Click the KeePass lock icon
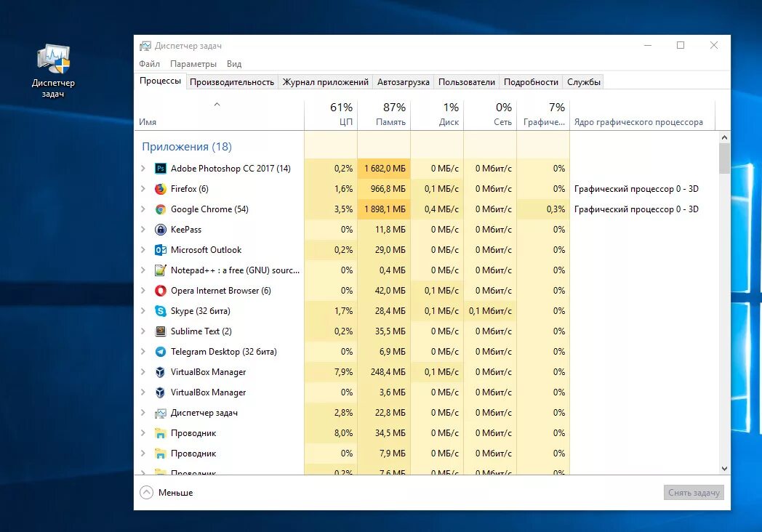The height and width of the screenshot is (532, 762). 161,230
